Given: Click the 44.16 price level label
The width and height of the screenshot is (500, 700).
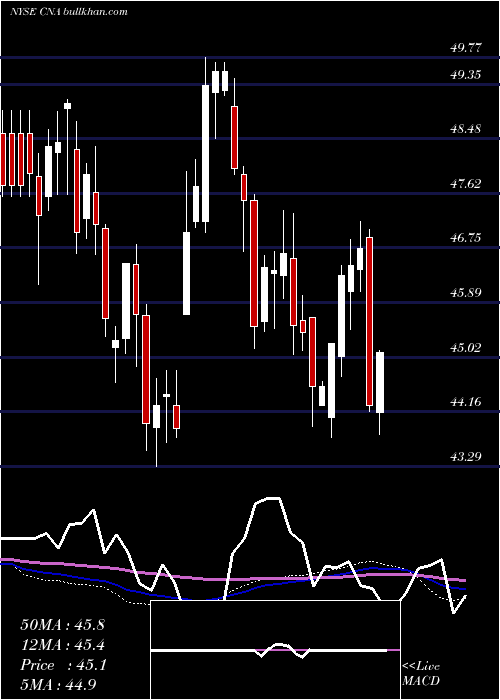Looking at the screenshot, I should 466,402.
